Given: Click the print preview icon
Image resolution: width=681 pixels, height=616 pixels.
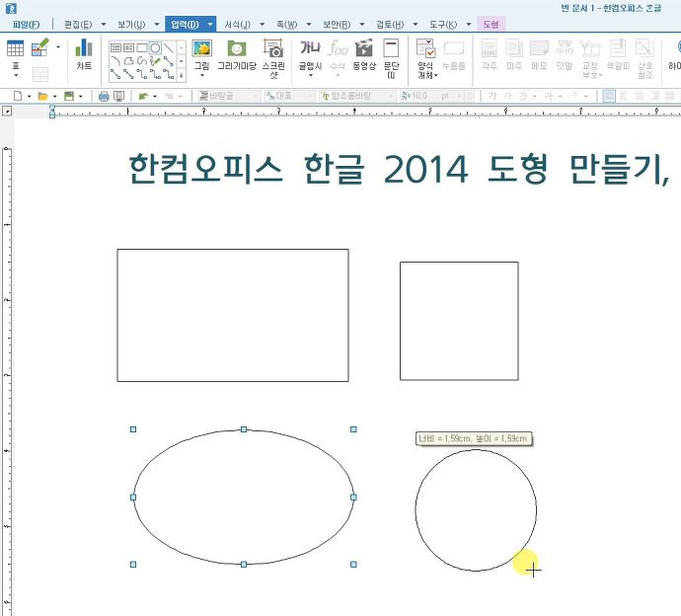Looking at the screenshot, I should coord(119,96).
